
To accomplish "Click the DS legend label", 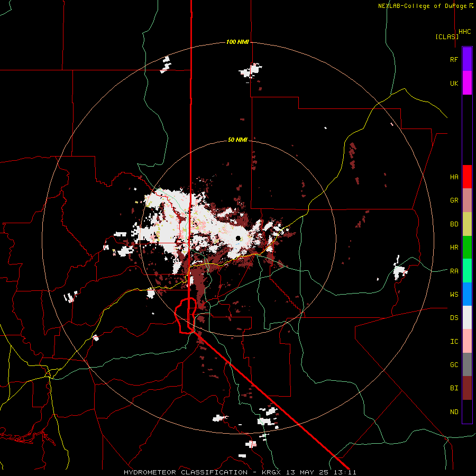I will pyautogui.click(x=454, y=317).
